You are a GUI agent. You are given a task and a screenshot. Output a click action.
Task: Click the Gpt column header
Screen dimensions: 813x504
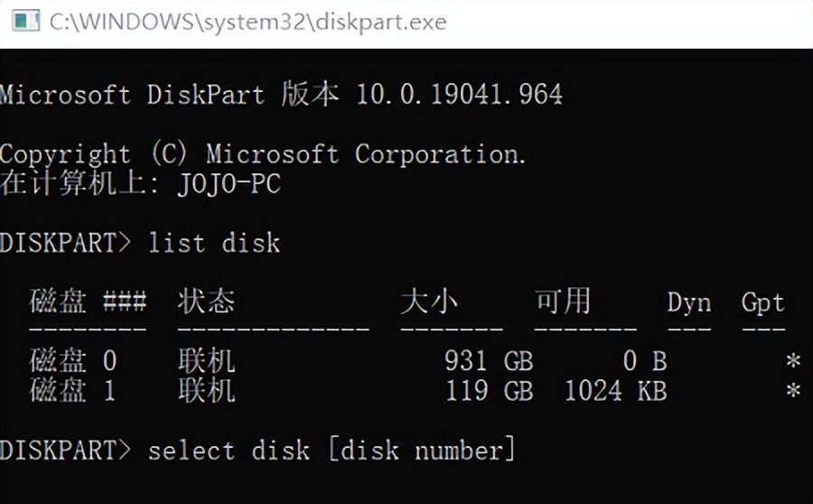coord(762,302)
